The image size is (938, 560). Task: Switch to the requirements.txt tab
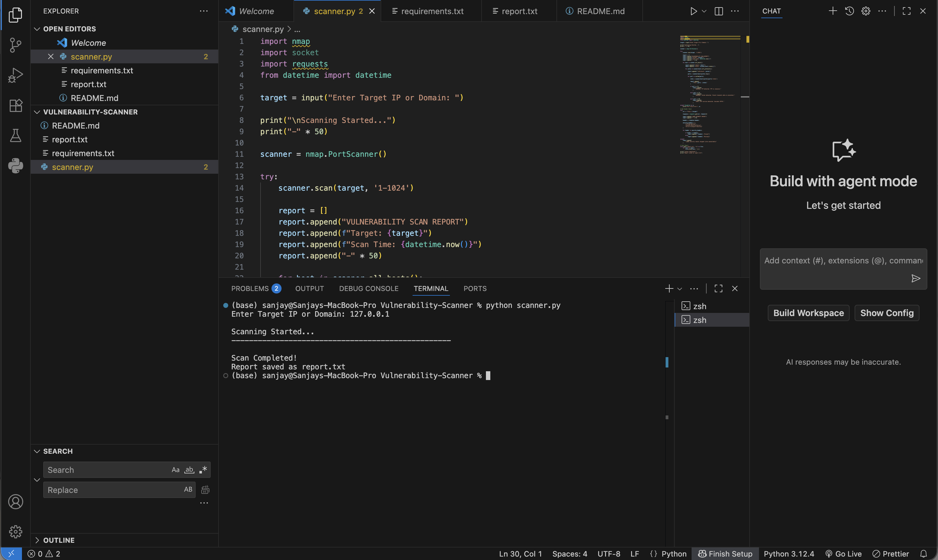[432, 11]
